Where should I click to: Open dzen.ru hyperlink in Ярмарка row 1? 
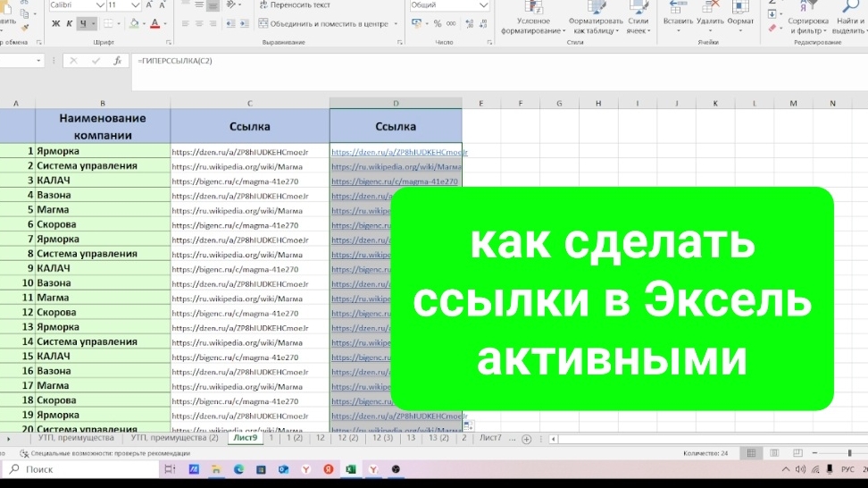point(399,152)
